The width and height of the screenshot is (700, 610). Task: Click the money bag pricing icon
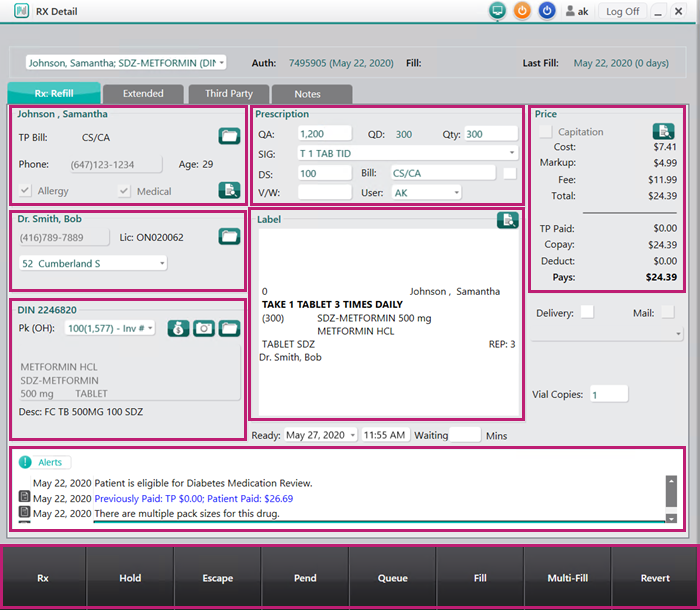coord(178,328)
